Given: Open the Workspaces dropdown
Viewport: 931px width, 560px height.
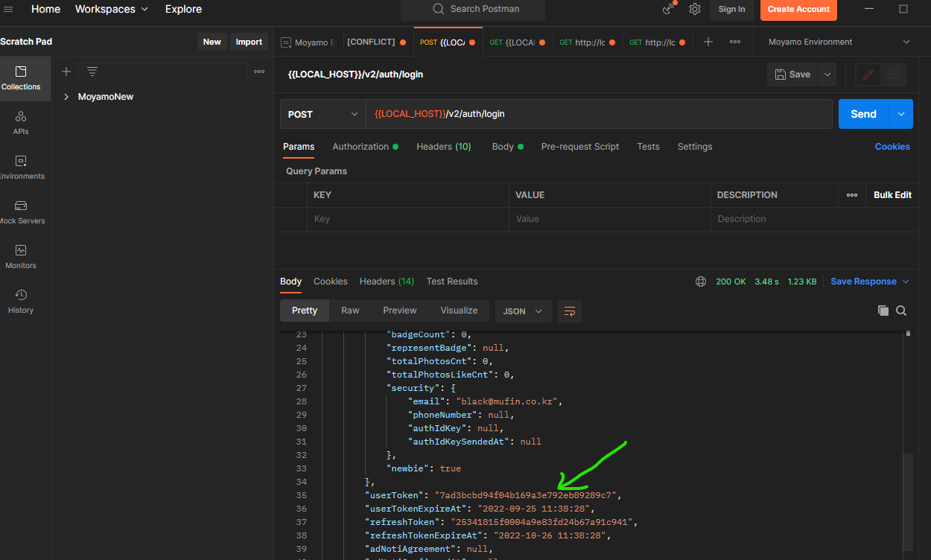Looking at the screenshot, I should coord(112,9).
